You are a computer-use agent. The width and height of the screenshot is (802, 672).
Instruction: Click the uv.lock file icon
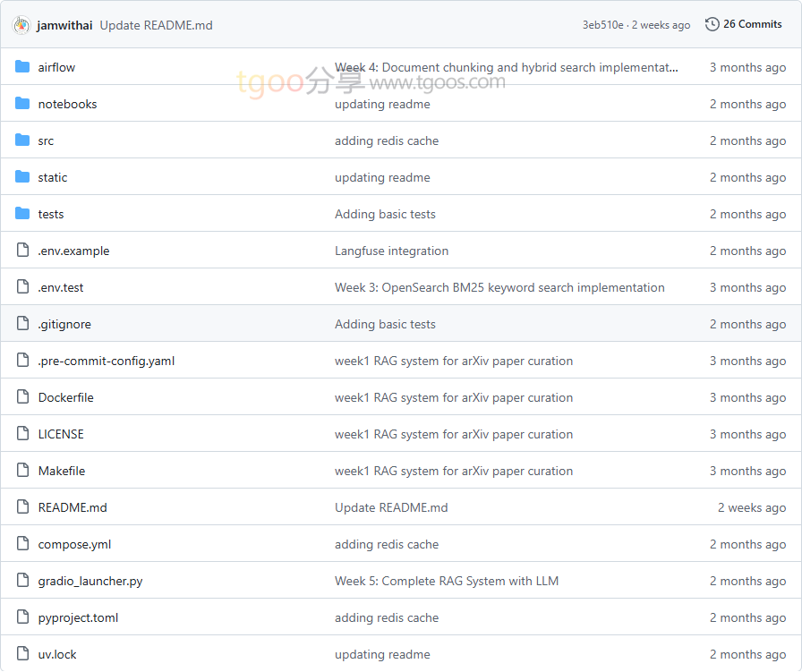(x=22, y=654)
